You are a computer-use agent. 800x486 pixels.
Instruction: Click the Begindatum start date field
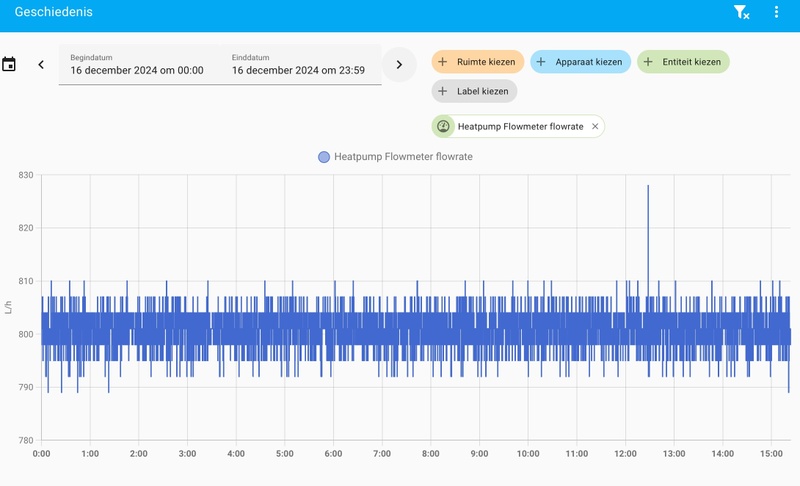137,65
